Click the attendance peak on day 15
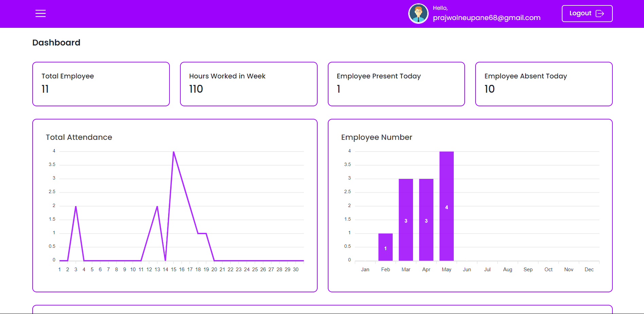The image size is (644, 314). coord(173,152)
